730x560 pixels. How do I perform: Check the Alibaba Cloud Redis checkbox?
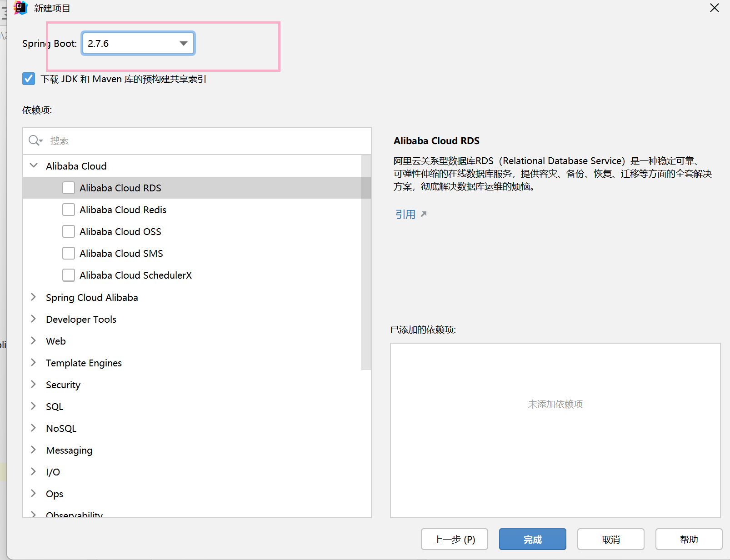point(69,210)
